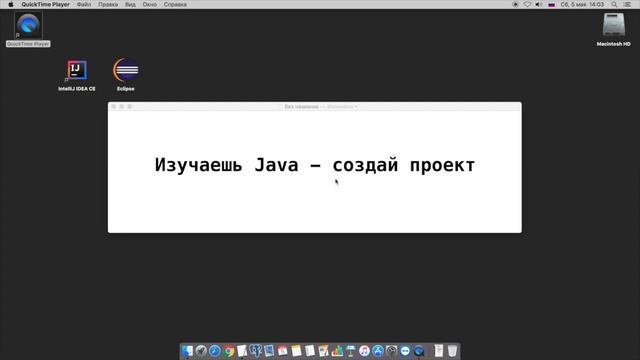Open Spotlight search
This screenshot has height=360, width=640.
point(614,4)
